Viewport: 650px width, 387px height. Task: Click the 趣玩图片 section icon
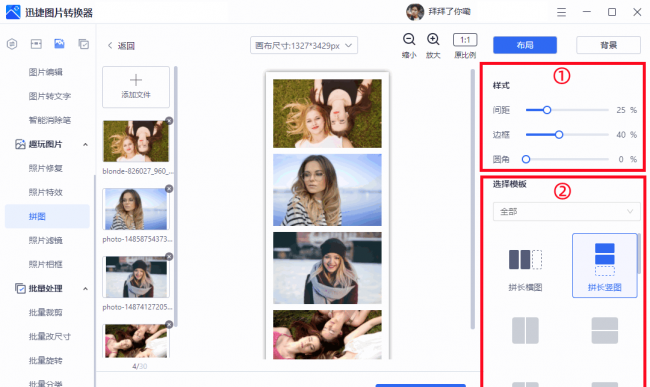(20, 144)
